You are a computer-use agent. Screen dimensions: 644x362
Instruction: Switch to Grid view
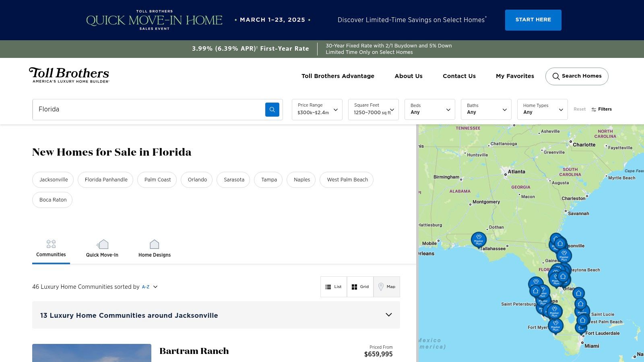click(360, 287)
